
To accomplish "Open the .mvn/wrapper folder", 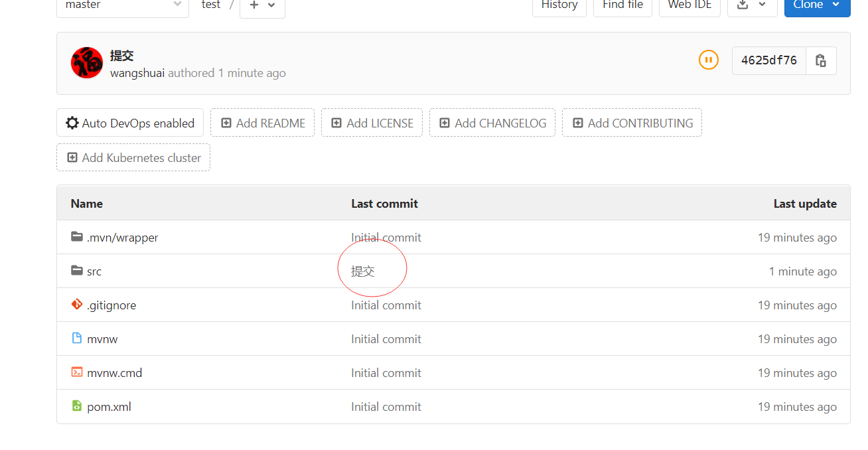I will [x=122, y=237].
